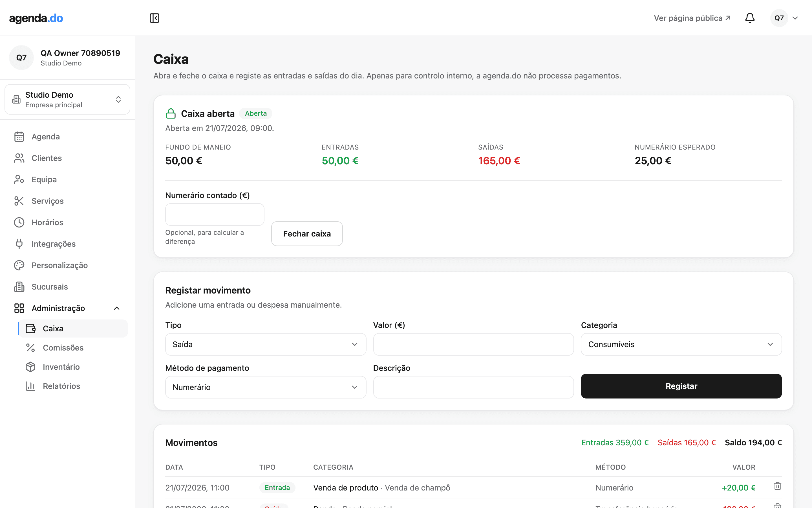Click the Personalização palette icon
The image size is (812, 508).
[x=19, y=265]
